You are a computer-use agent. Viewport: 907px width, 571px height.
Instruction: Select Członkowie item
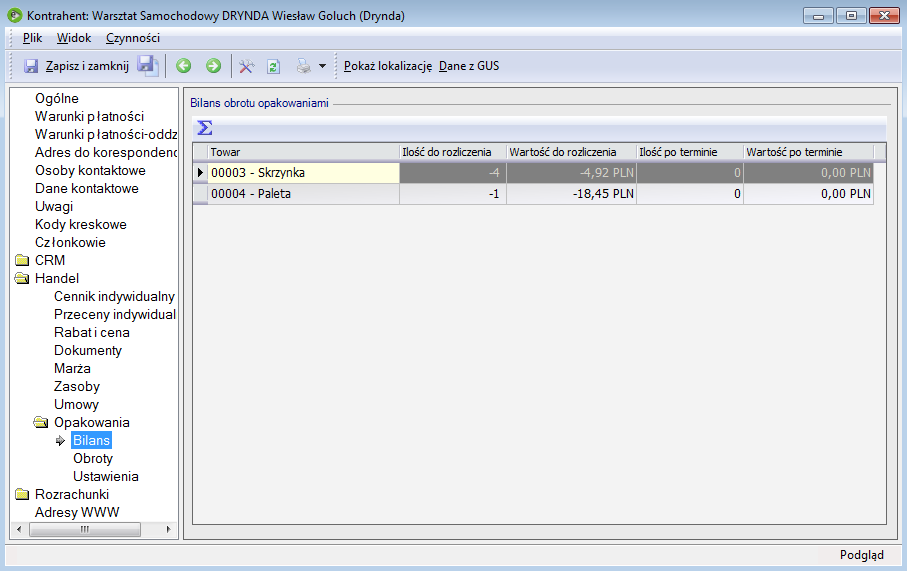click(70, 242)
